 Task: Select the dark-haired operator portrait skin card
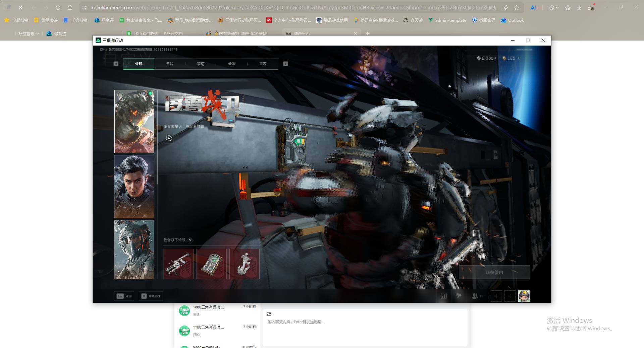click(x=134, y=187)
